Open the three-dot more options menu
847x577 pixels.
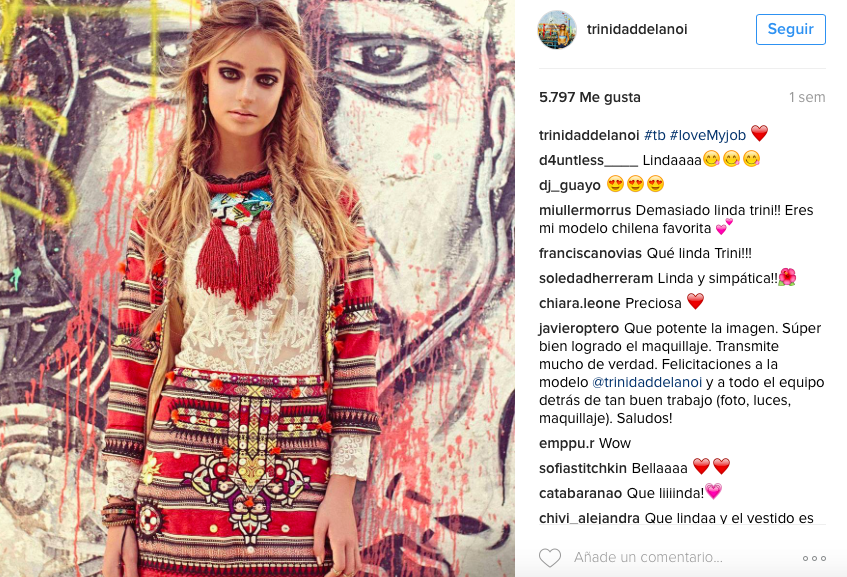[x=814, y=558]
